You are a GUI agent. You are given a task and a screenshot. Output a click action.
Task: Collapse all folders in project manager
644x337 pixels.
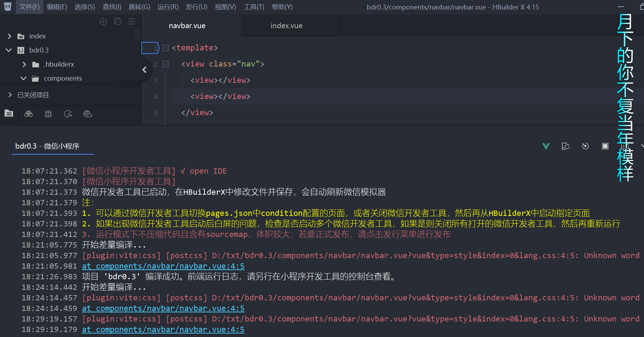click(118, 21)
